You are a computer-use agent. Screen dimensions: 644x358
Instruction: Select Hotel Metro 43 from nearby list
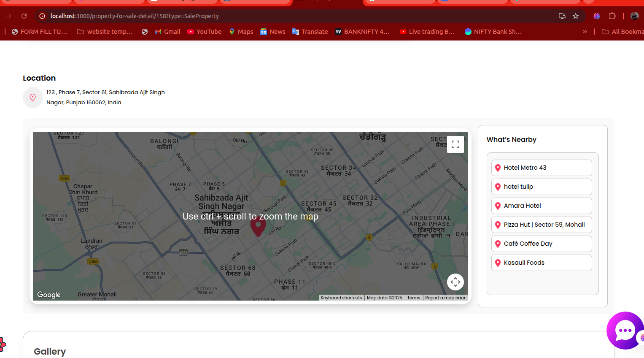click(541, 168)
